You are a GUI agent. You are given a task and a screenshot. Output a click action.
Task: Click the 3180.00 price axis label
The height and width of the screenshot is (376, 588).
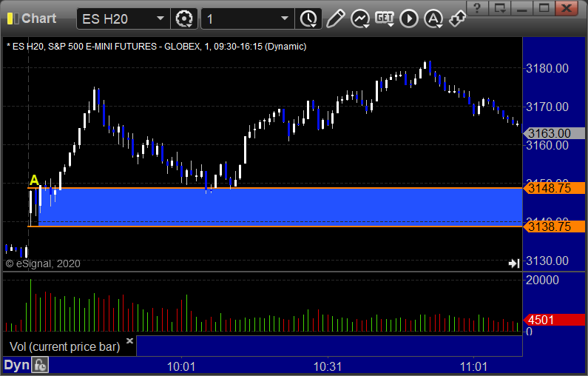point(547,68)
